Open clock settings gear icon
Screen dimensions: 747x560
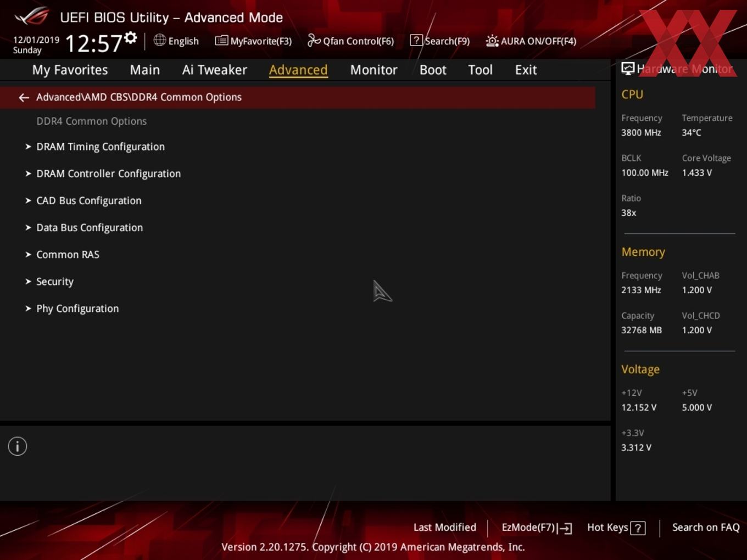(x=131, y=38)
